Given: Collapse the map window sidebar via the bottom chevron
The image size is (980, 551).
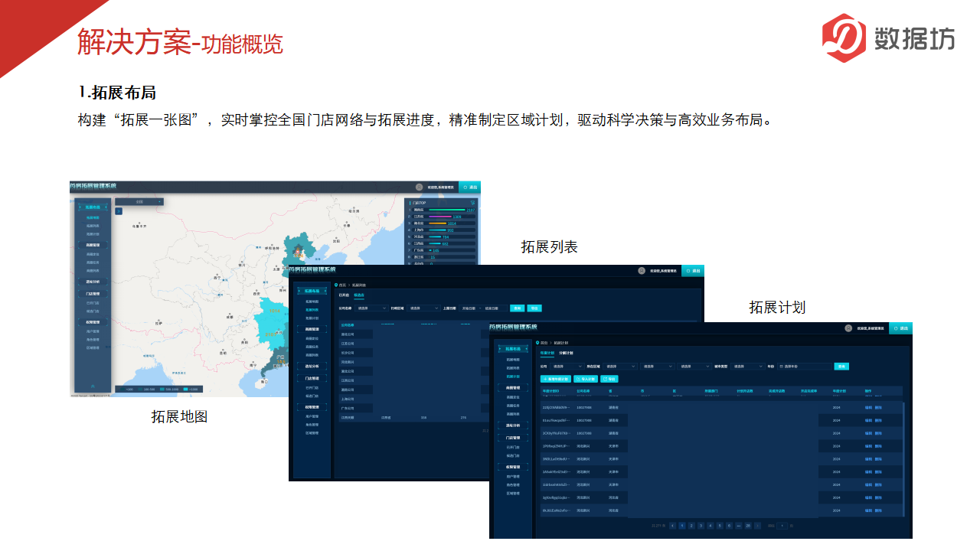Looking at the screenshot, I should (93, 386).
